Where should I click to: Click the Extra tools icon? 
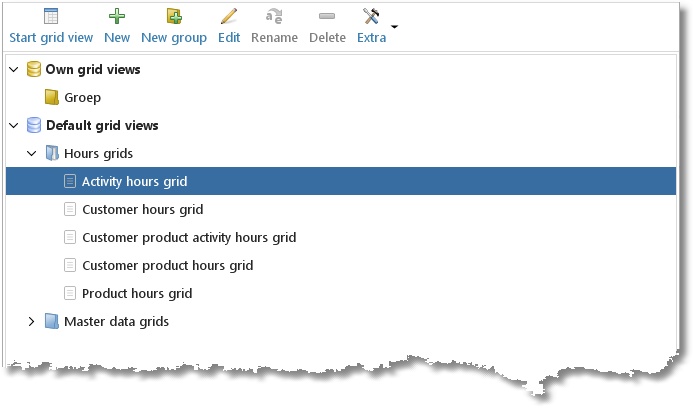coord(371,16)
